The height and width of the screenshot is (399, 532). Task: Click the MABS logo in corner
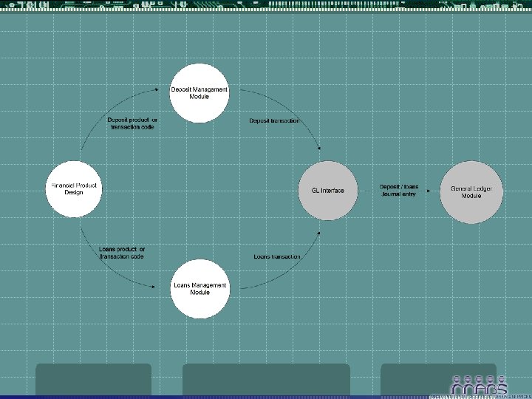(x=479, y=386)
